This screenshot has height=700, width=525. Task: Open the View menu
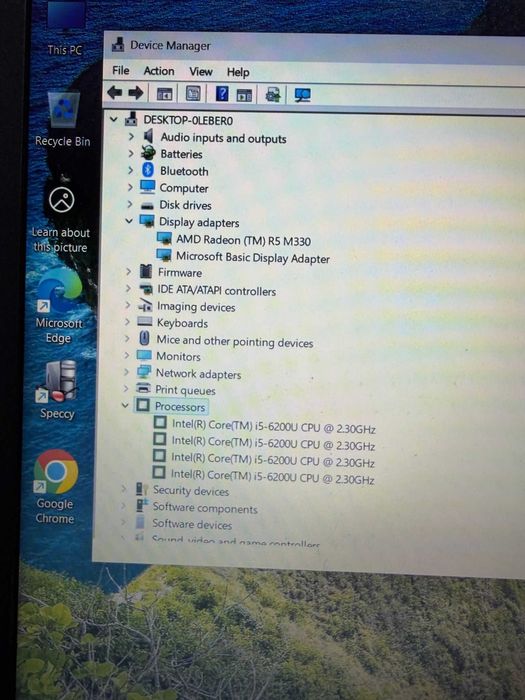200,71
